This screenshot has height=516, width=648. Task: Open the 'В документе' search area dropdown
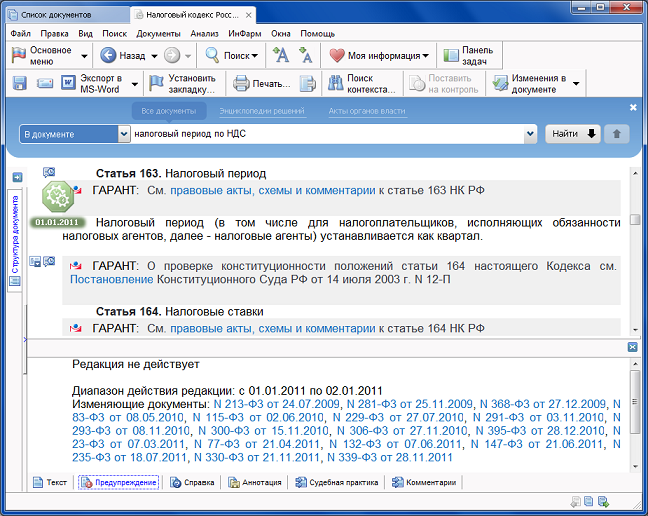click(124, 133)
